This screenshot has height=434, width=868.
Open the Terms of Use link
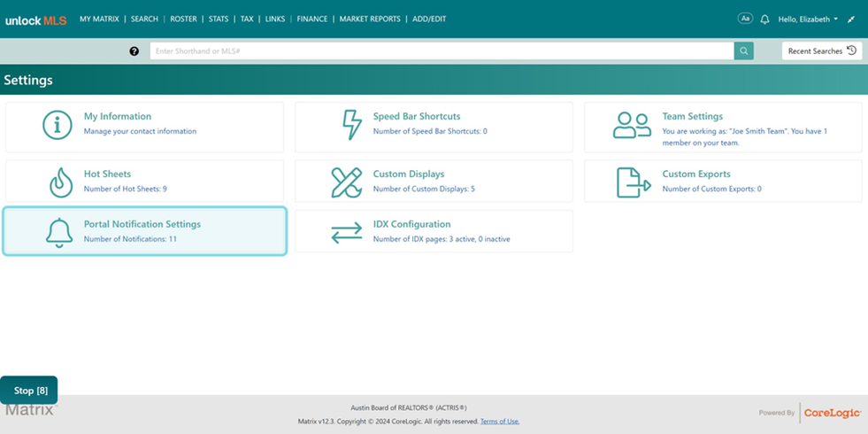[x=500, y=422]
